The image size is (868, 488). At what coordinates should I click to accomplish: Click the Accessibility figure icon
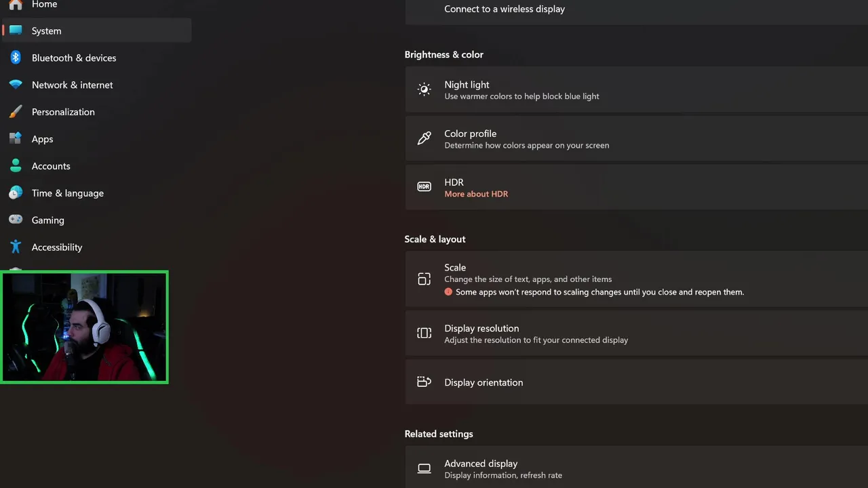[16, 247]
